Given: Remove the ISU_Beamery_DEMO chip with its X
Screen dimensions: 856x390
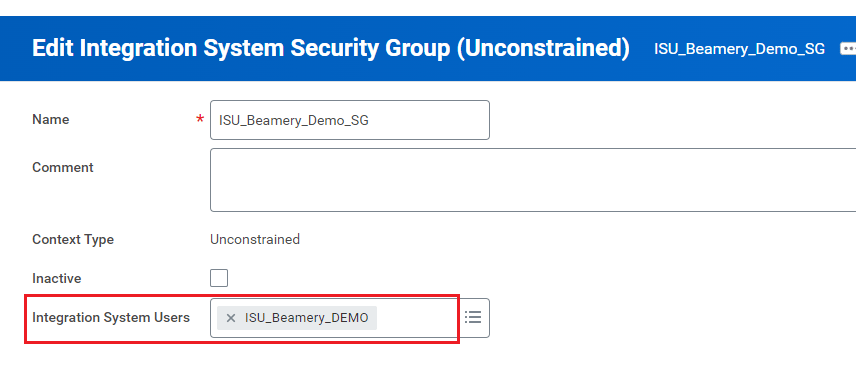Looking at the screenshot, I should click(x=231, y=318).
